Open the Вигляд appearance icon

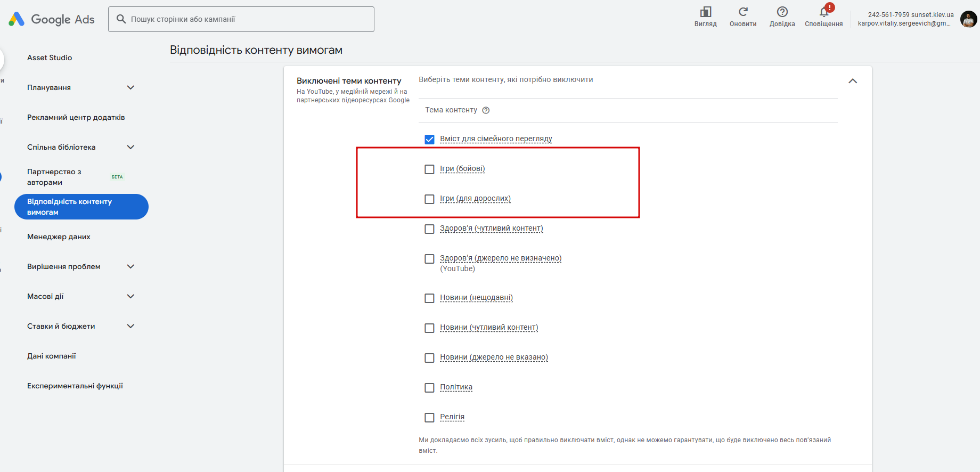click(705, 12)
